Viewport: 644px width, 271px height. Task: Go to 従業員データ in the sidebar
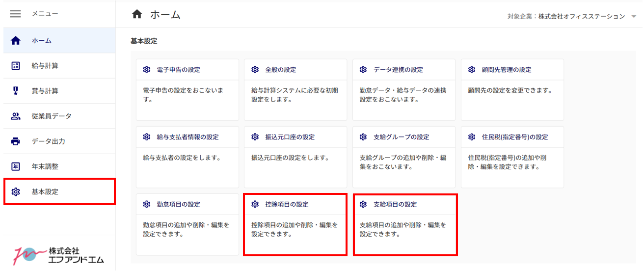[x=59, y=116]
